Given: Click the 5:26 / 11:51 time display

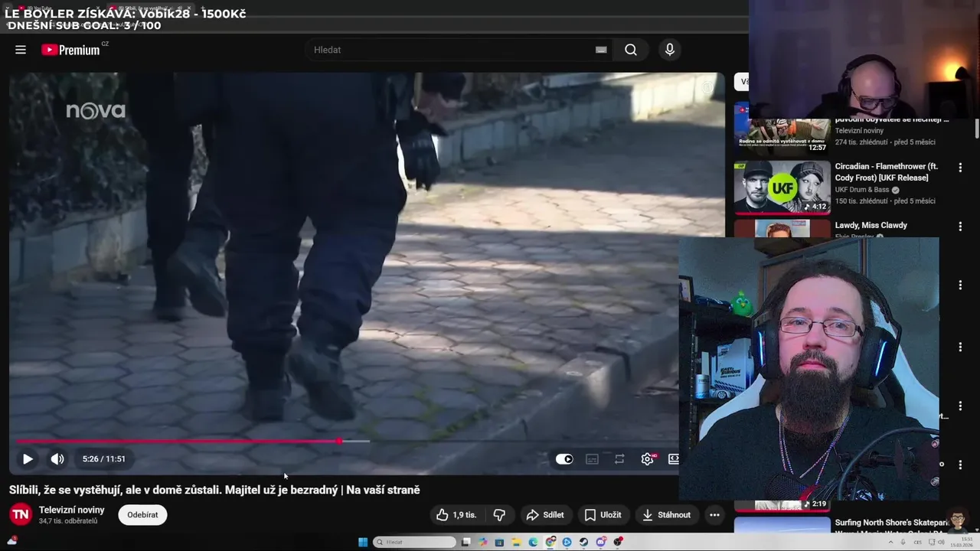Looking at the screenshot, I should point(103,459).
